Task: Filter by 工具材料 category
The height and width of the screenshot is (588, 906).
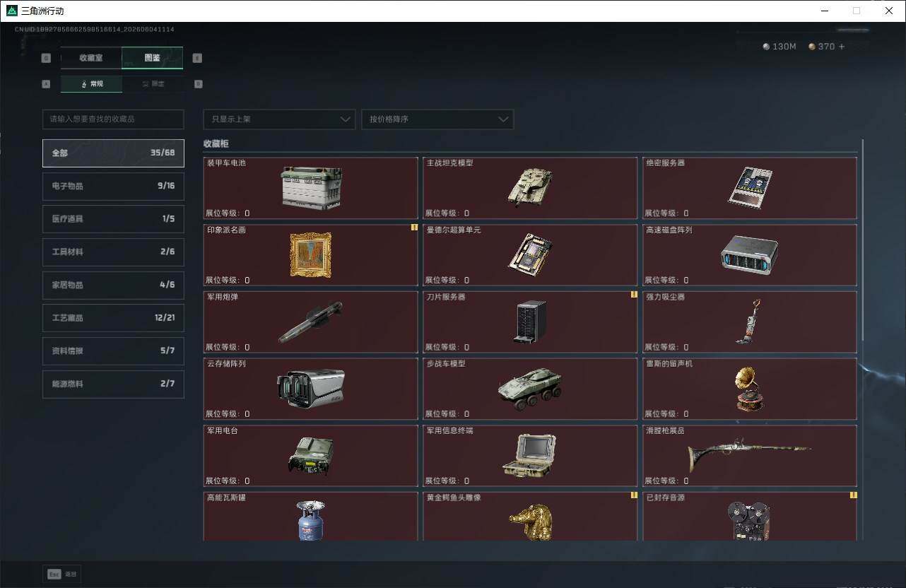Action: tap(113, 252)
